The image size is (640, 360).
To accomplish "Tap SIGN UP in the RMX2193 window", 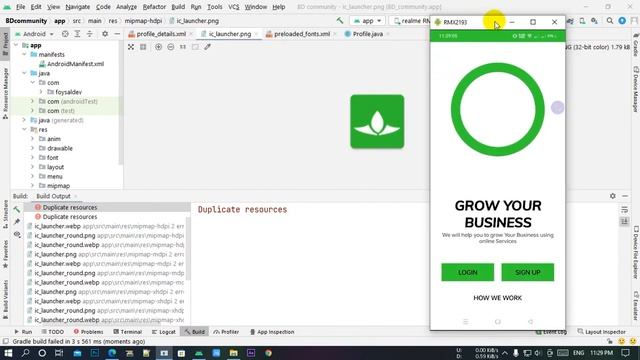I will point(528,272).
